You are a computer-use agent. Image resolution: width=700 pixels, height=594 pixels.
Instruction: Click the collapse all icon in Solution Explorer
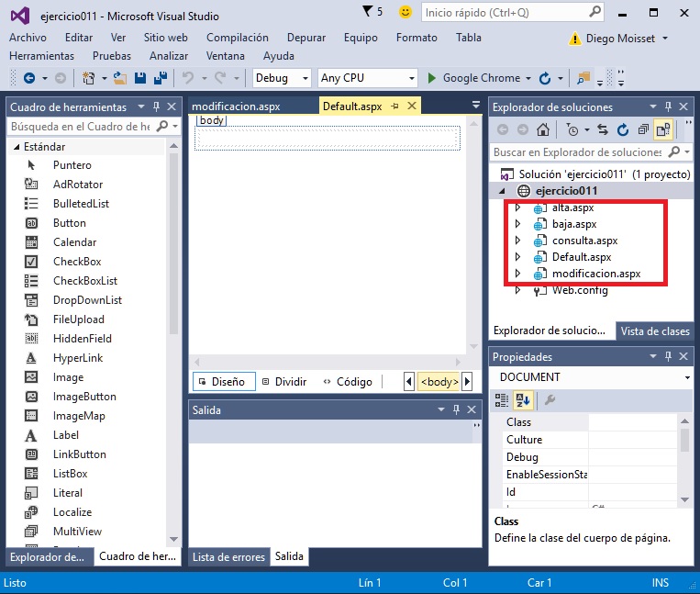(x=643, y=130)
